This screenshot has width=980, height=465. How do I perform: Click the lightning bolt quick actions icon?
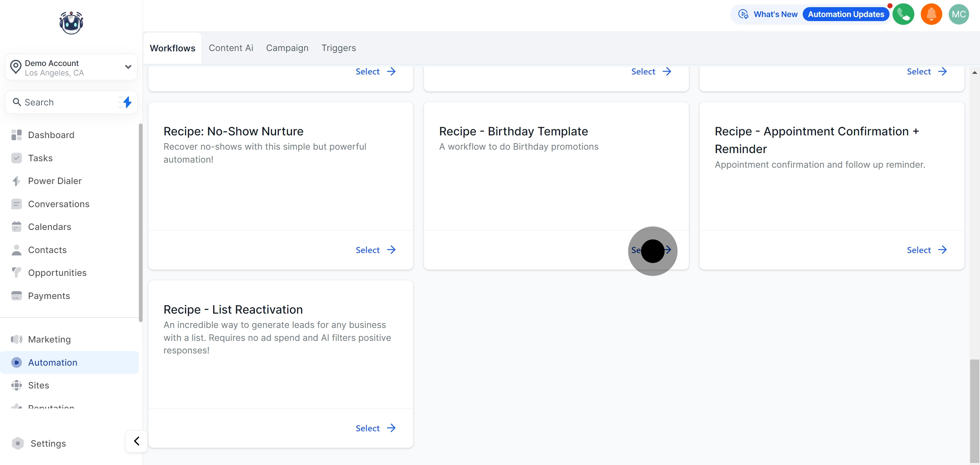click(127, 102)
